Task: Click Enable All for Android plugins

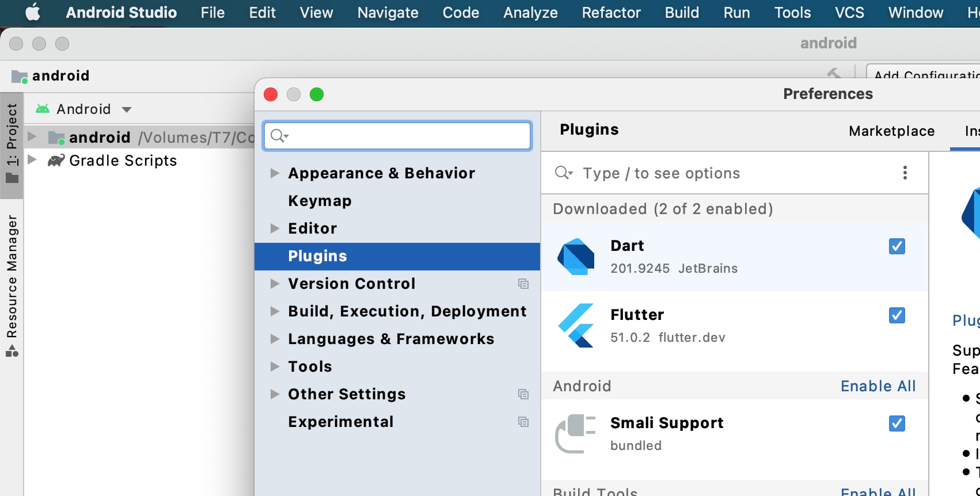Action: [878, 386]
